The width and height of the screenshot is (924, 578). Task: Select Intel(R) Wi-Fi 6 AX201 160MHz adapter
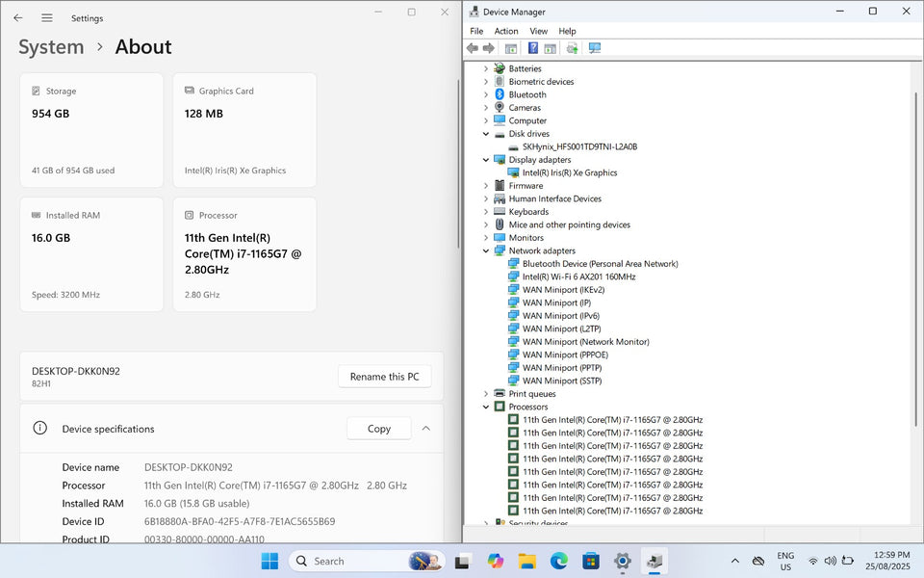[x=578, y=276]
